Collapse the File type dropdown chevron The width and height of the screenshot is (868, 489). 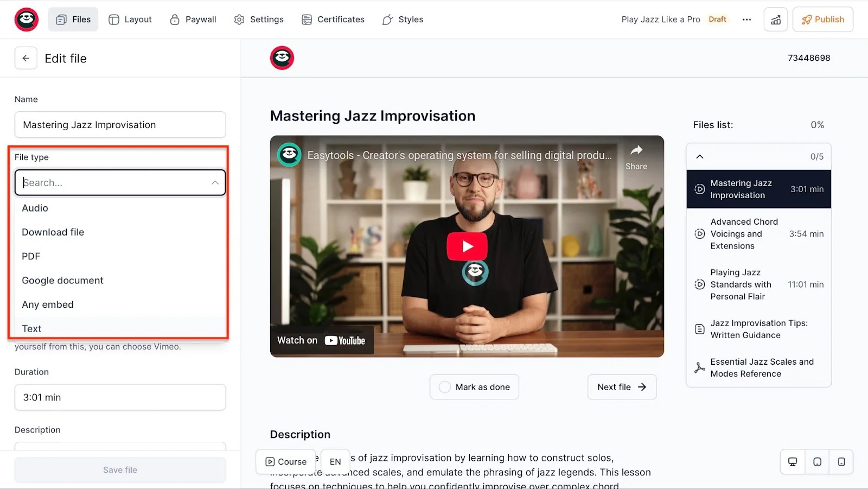[215, 183]
